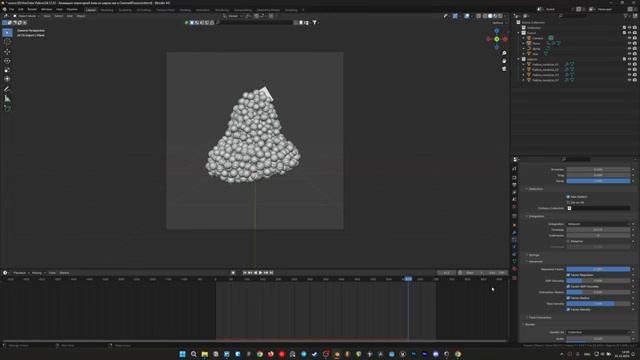Select the Measure tool
Image resolution: width=640 pixels, height=360 pixels.
[7, 98]
